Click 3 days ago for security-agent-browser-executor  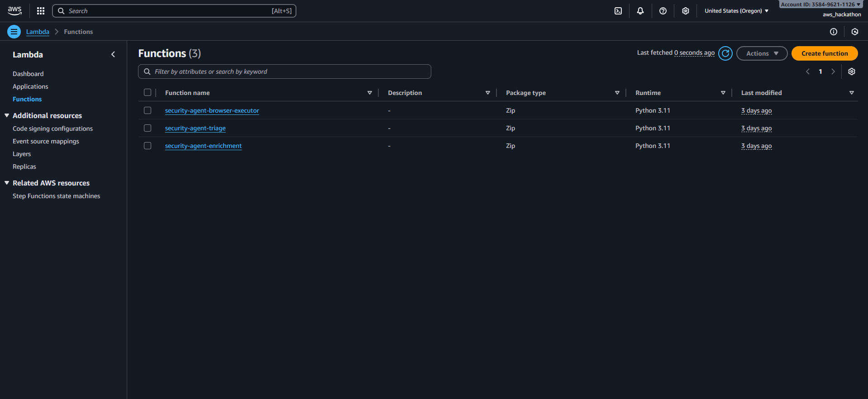point(756,110)
